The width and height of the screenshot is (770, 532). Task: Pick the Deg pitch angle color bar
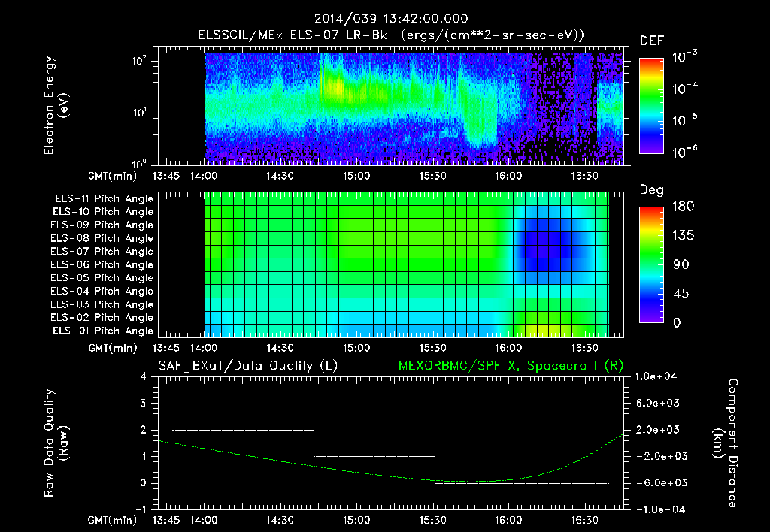click(651, 264)
